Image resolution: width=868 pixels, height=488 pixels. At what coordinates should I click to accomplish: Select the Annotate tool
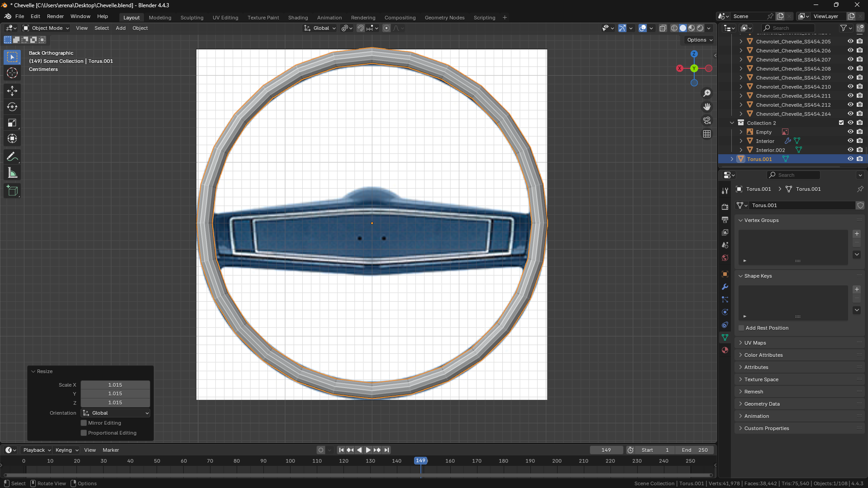tap(12, 157)
